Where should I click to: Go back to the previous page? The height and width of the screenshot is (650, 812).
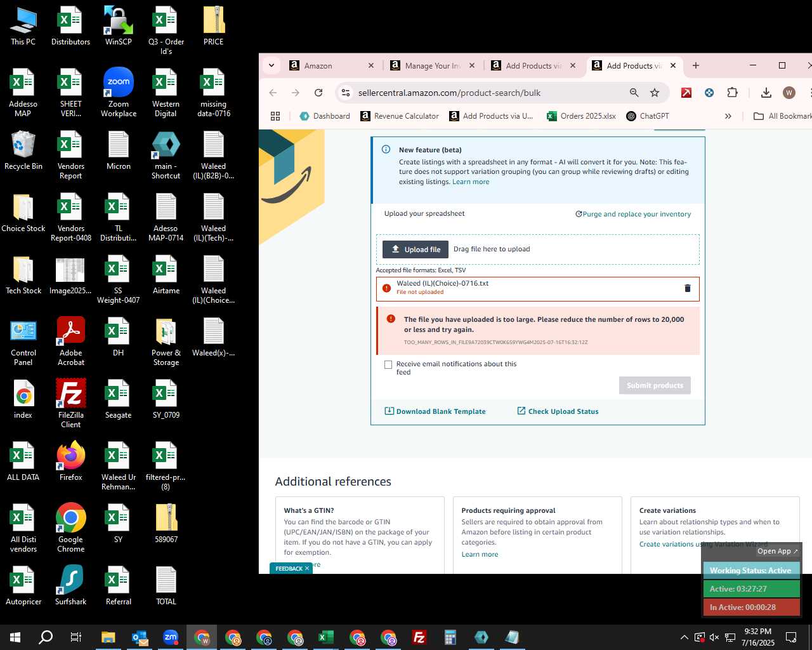[x=273, y=93]
